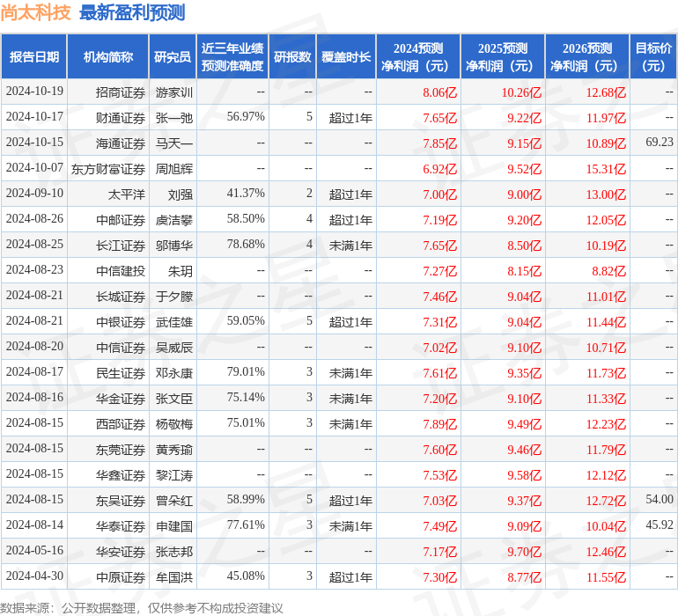Select researcher 张一弛
678x616 pixels.
[x=173, y=118]
